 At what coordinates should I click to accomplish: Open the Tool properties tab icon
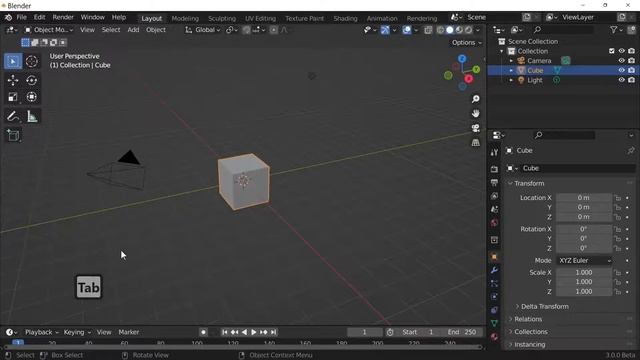click(494, 153)
